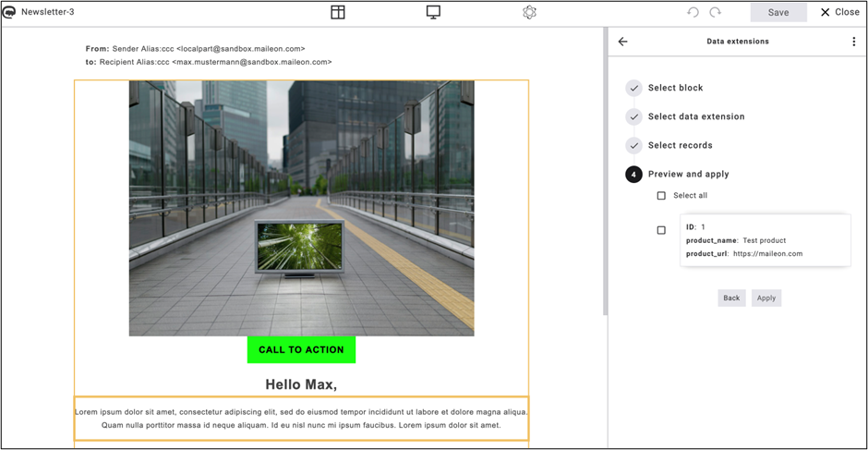The width and height of the screenshot is (868, 450).
Task: Click the editor vertical scrollbar
Action: click(605, 172)
